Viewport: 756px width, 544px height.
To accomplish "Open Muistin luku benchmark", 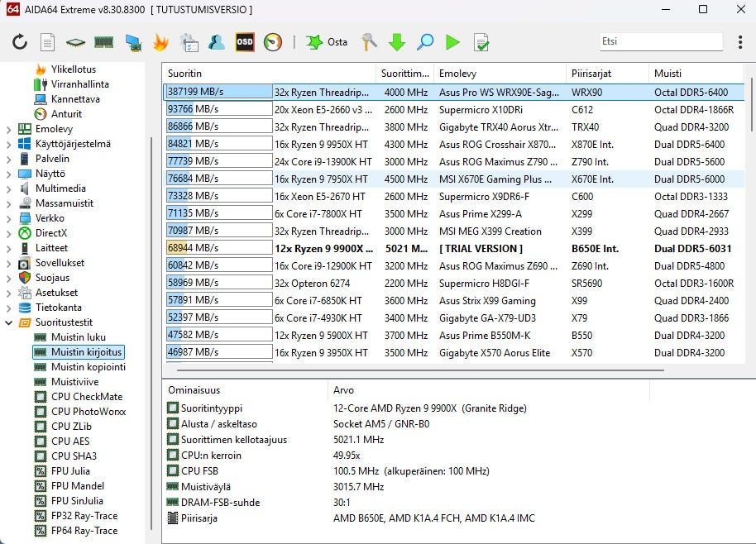I will 78,337.
